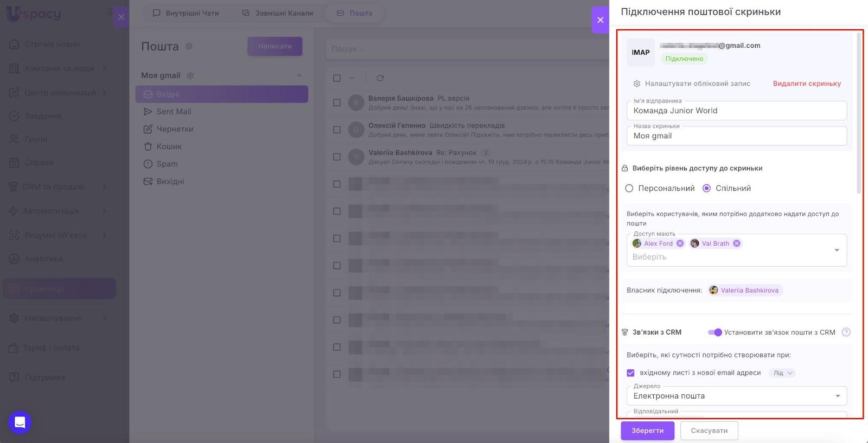The width and height of the screenshot is (868, 443).
Task: Select Персональний access level radio
Action: (629, 188)
